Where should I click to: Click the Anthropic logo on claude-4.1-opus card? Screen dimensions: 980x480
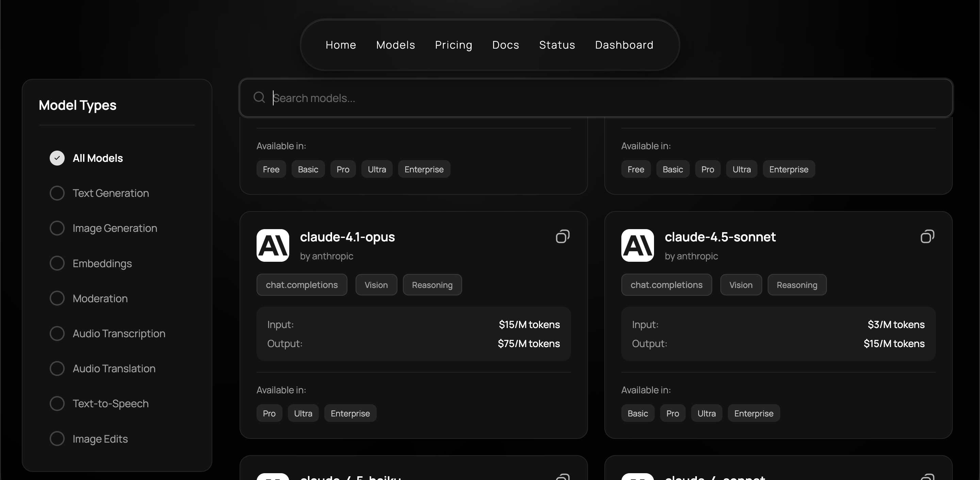tap(273, 245)
